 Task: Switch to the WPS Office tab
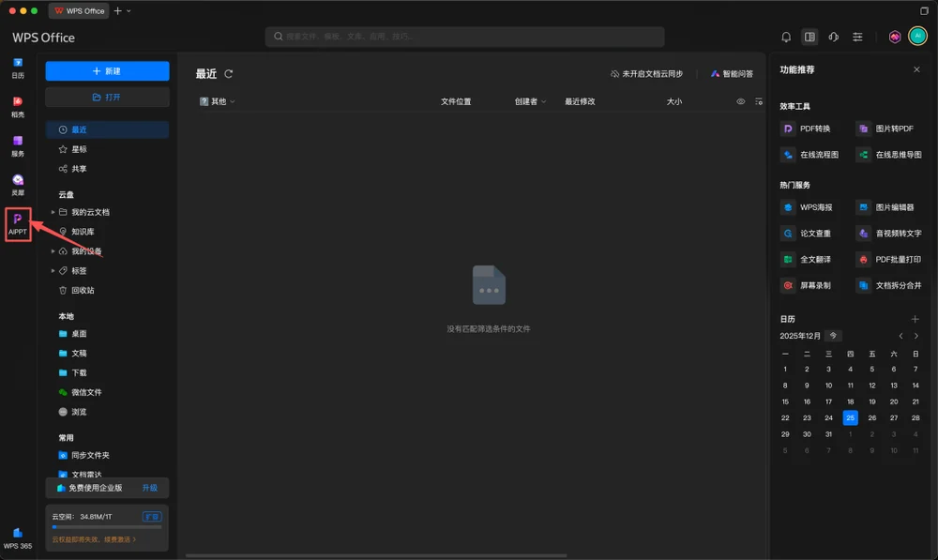(x=79, y=10)
